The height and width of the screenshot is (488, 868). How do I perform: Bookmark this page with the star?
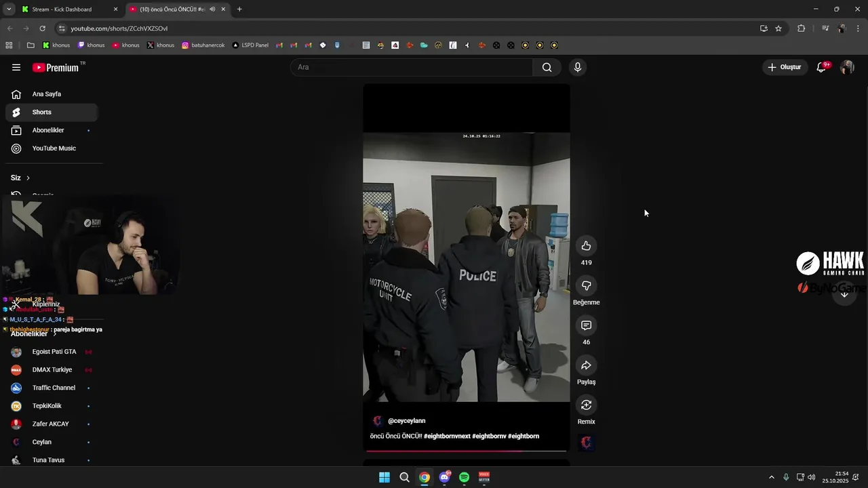coord(778,28)
